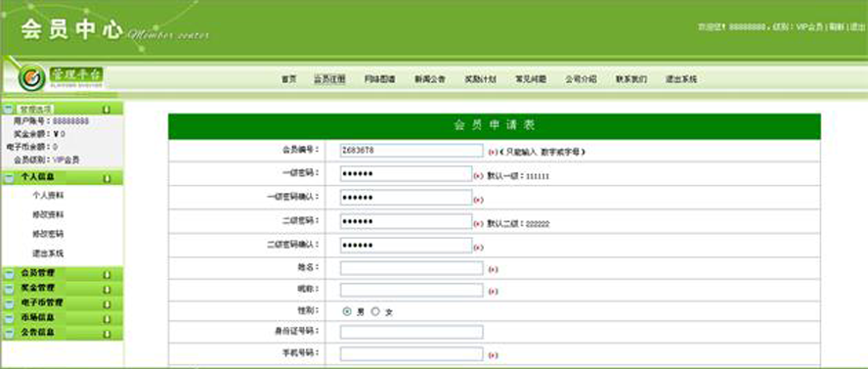The height and width of the screenshot is (369, 868).
Task: Click the icon left of 电子币管理 header
Action: [9, 303]
